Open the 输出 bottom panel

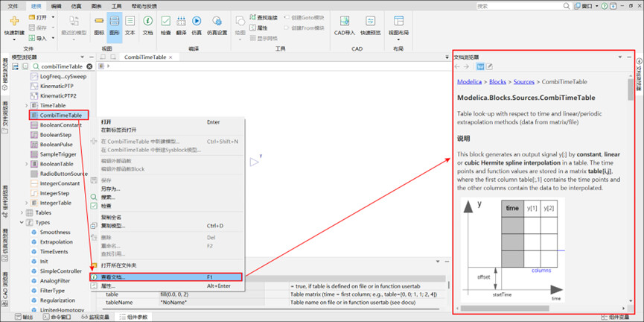tap(25, 317)
